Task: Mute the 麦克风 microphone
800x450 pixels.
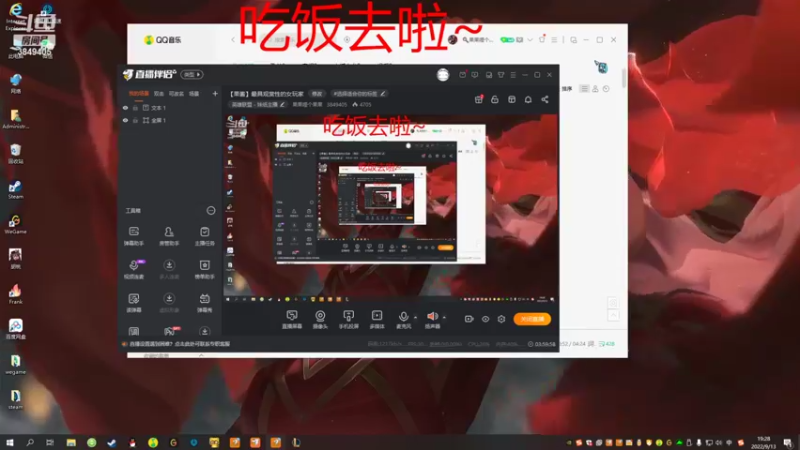Action: pyautogui.click(x=403, y=319)
